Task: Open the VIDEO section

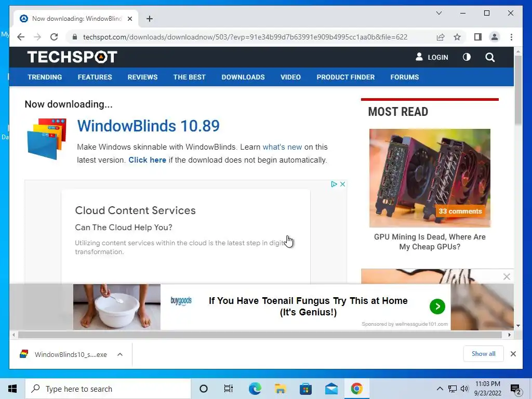Action: [x=290, y=77]
